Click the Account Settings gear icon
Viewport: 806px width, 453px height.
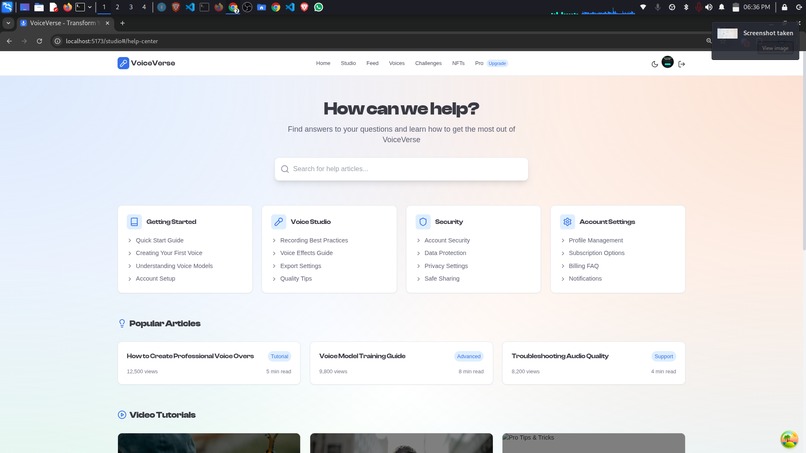tap(567, 222)
